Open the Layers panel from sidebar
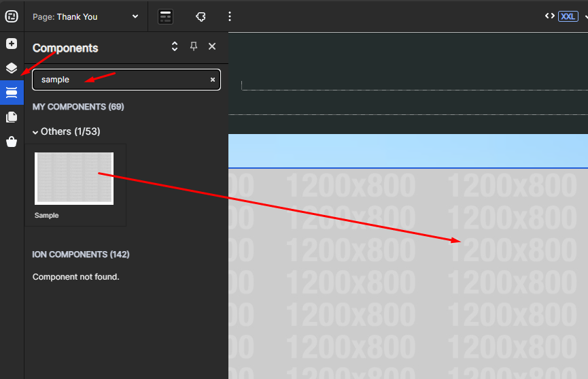588x379 pixels. click(12, 68)
